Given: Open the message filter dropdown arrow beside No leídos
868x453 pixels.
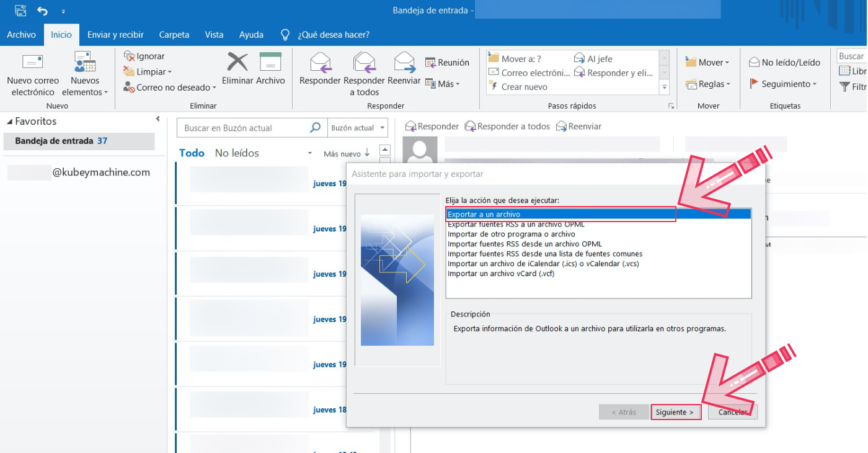Looking at the screenshot, I should coord(310,153).
